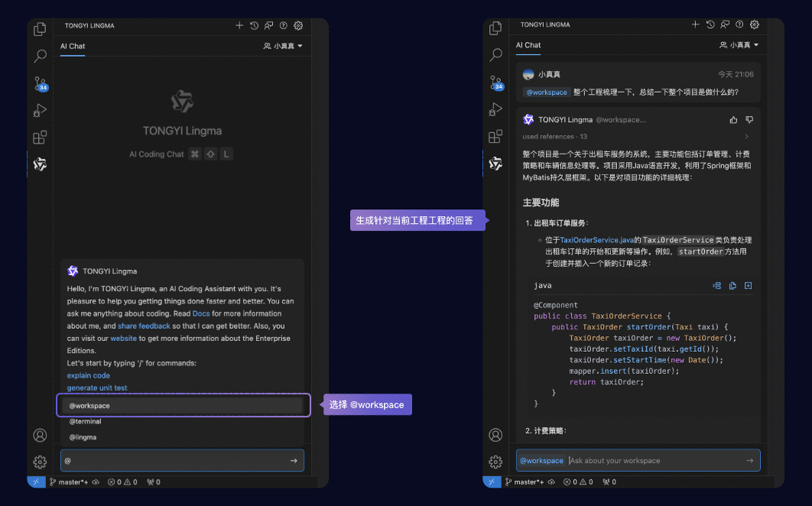
Task: Switch to AI Chat tab in left window
Action: point(73,46)
